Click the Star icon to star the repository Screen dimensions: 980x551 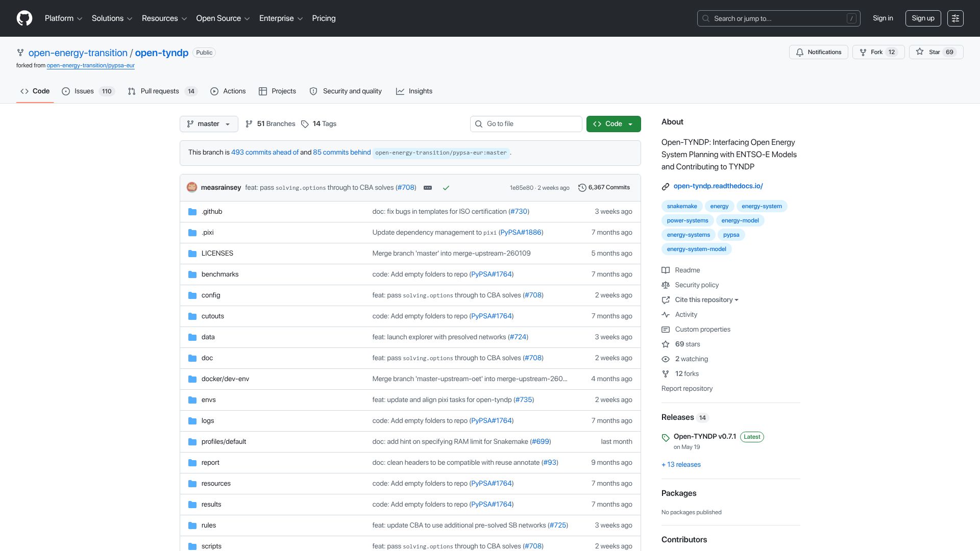click(x=920, y=52)
